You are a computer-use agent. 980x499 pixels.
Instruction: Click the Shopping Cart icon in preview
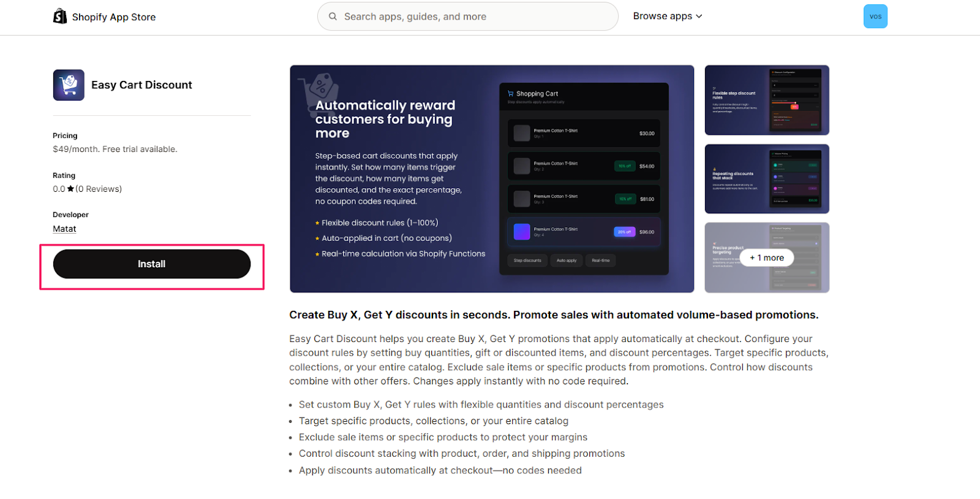pos(510,94)
